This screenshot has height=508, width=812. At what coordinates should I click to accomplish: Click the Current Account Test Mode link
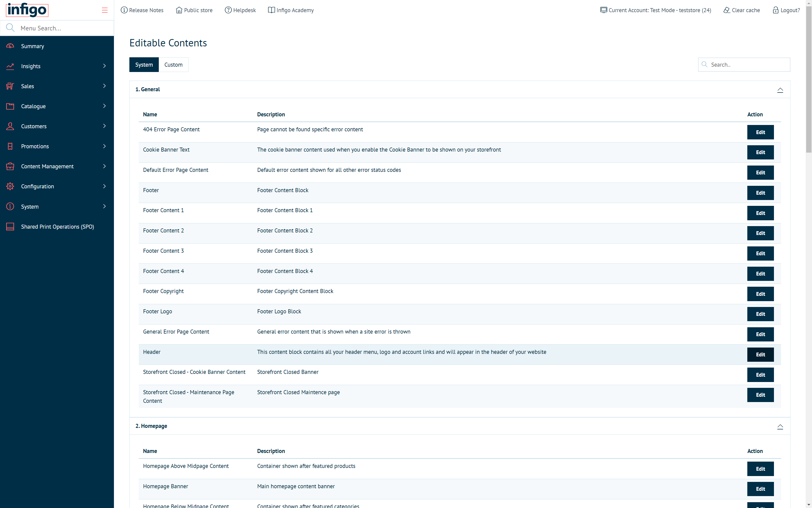(x=656, y=10)
